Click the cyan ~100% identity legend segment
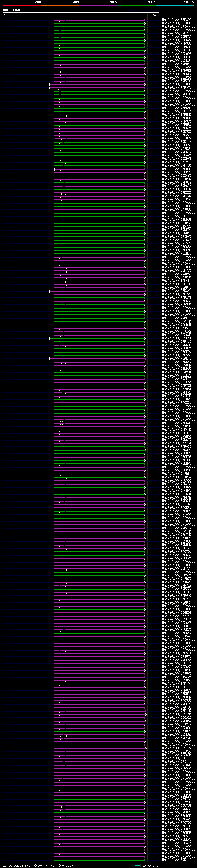 pyautogui.click(x=175, y=6)
